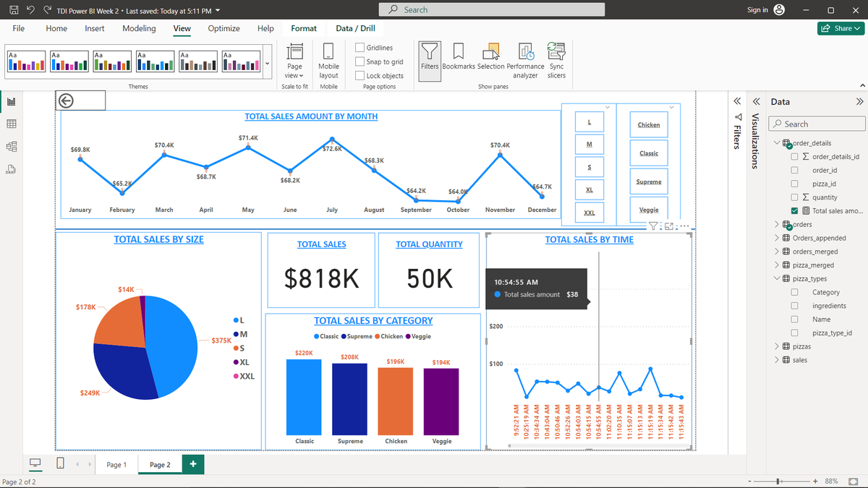Fit report page to window

[853, 481]
